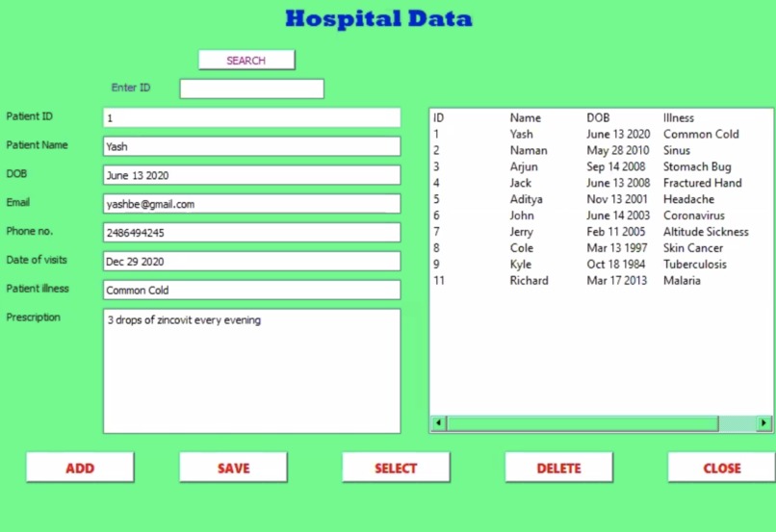Click the 'Stomach Bug' illness entry

pyautogui.click(x=697, y=167)
